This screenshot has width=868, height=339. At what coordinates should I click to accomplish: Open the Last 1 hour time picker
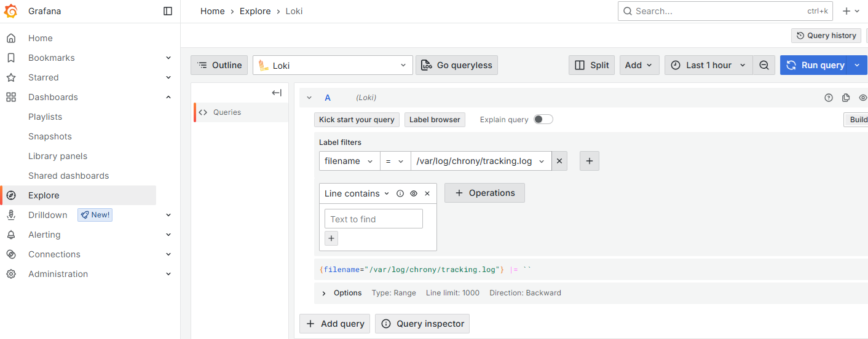[x=708, y=65]
